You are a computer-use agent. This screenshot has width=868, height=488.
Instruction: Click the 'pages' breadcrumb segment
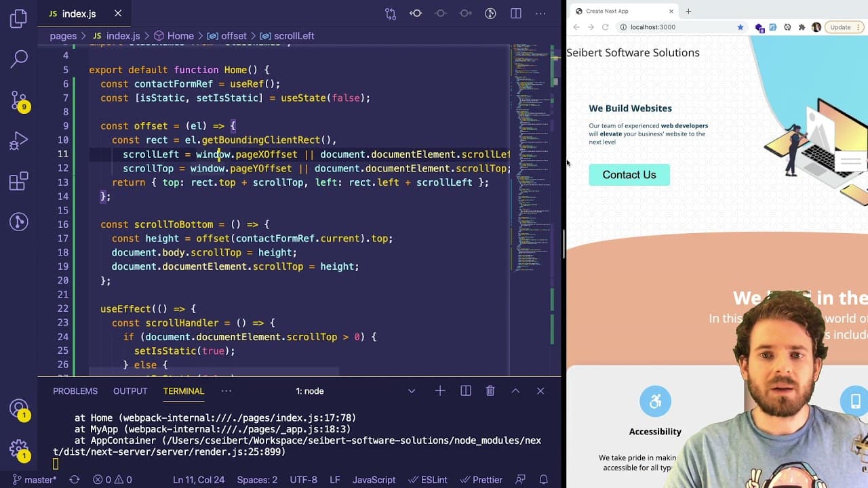63,36
